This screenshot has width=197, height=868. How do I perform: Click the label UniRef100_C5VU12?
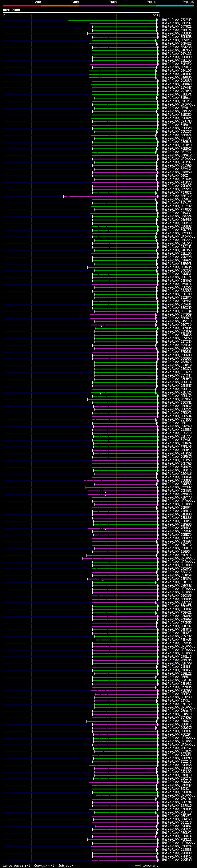tap(176, 108)
